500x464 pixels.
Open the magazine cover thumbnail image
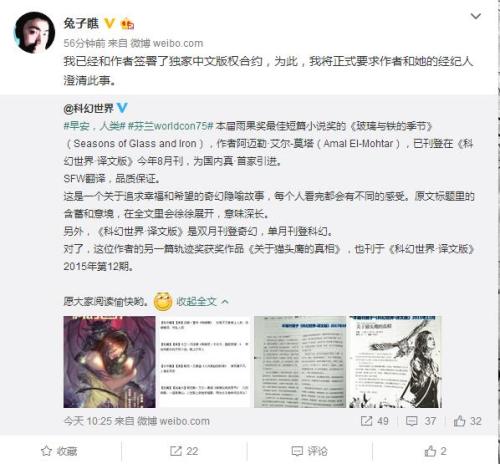point(109,362)
